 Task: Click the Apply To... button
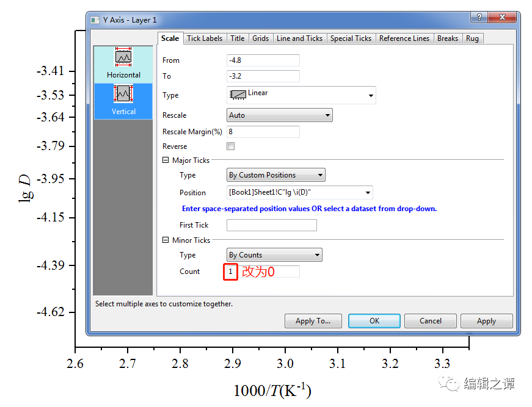coord(313,320)
